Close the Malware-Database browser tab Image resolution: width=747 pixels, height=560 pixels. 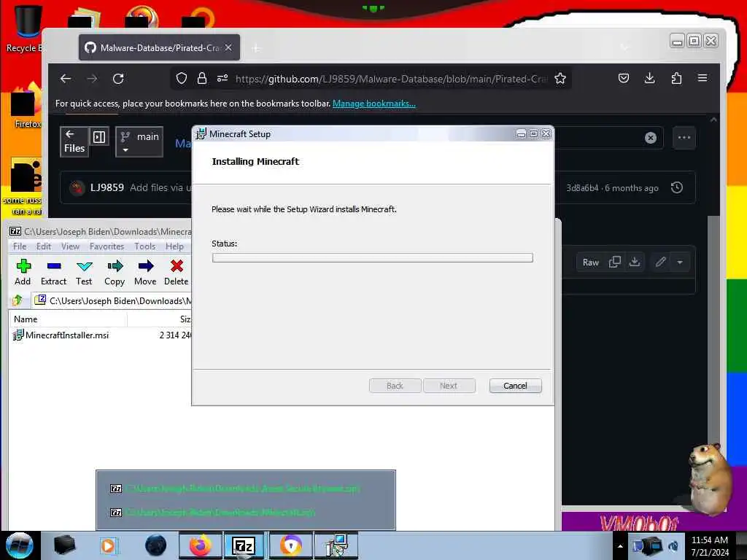228,47
